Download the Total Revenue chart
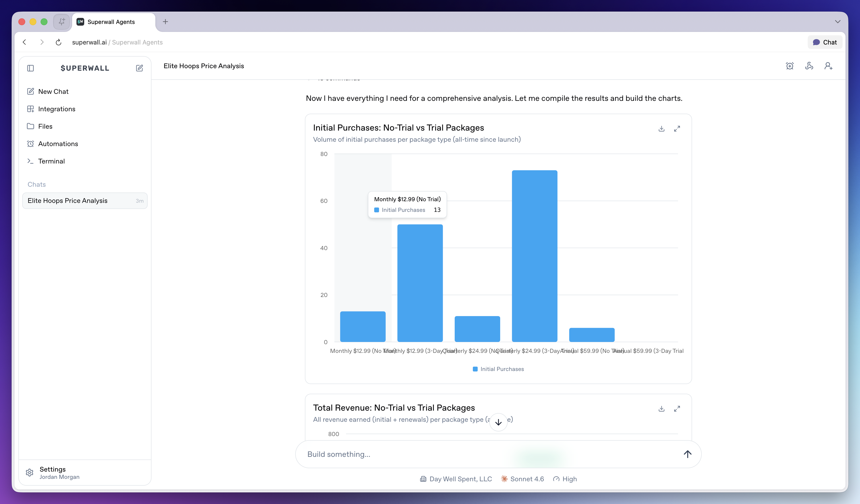The image size is (860, 504). click(x=661, y=408)
